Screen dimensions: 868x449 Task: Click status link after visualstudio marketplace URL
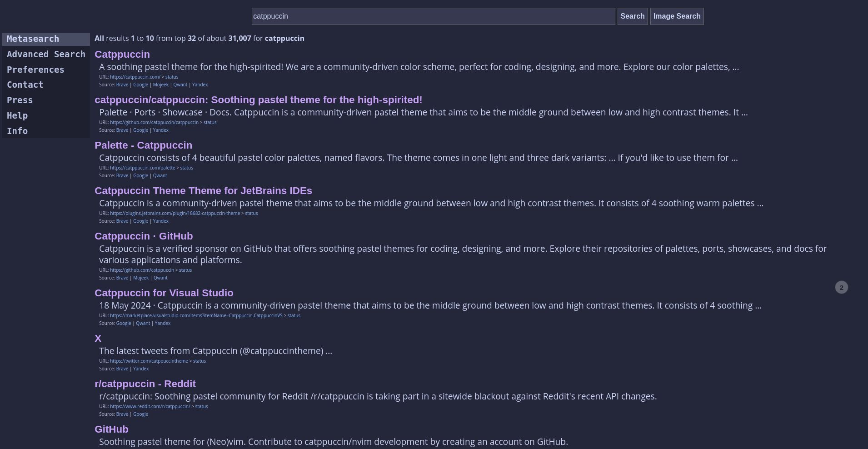pos(294,315)
